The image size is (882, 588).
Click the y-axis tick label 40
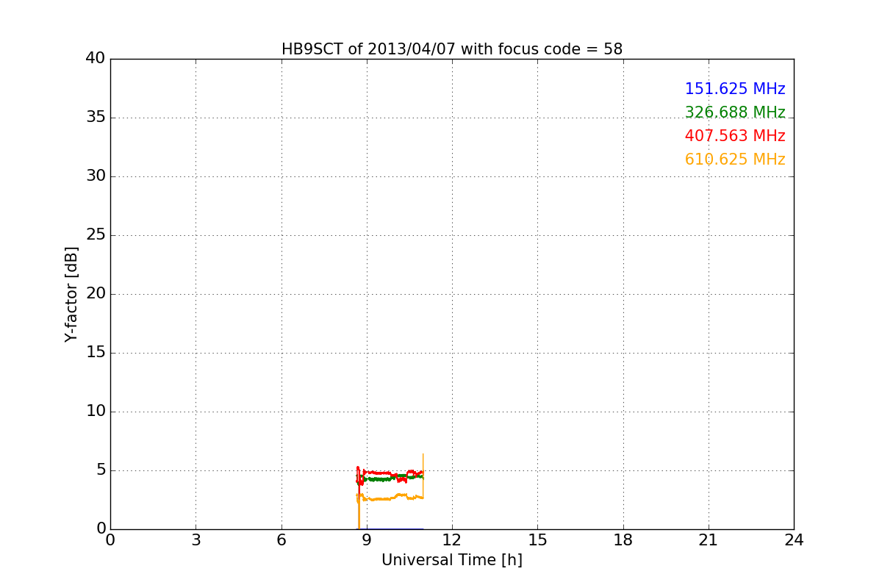click(96, 59)
